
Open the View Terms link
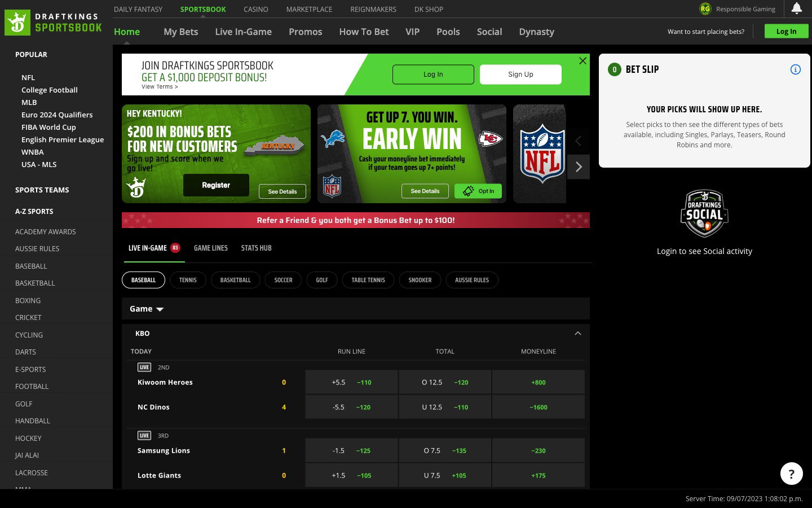tap(160, 87)
